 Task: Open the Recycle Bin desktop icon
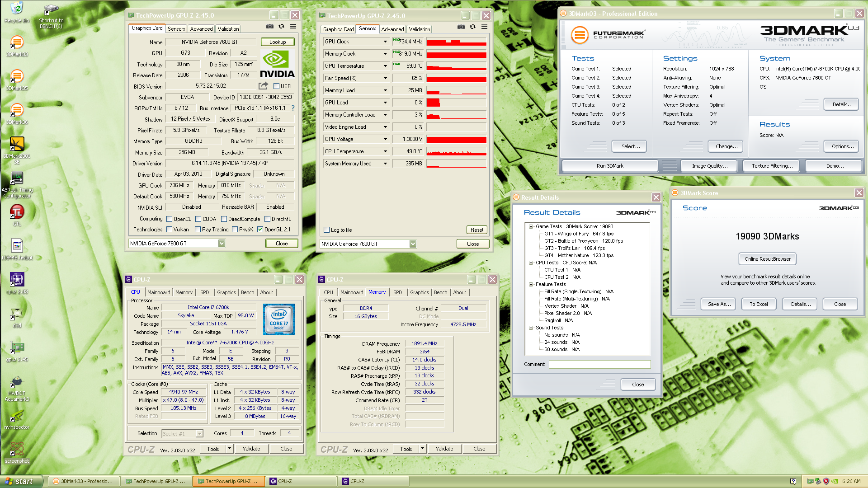click(x=17, y=12)
